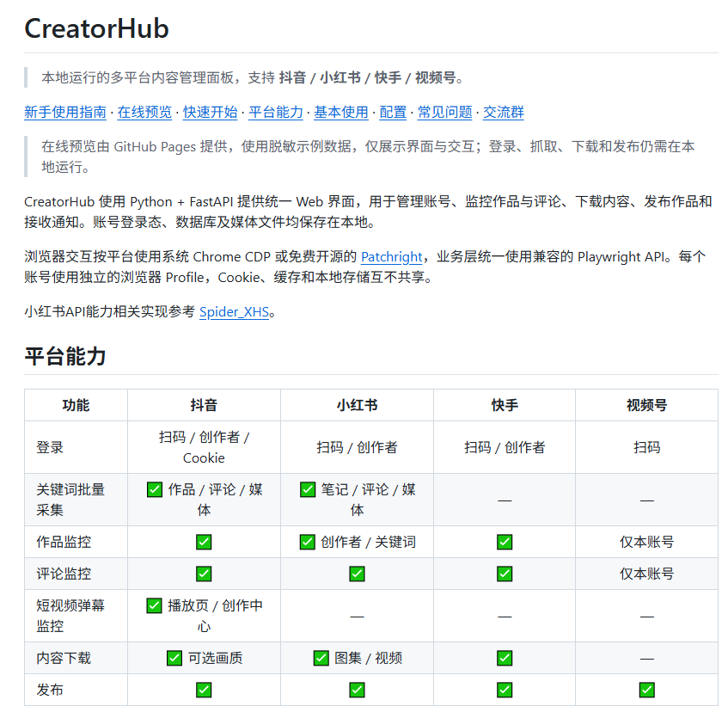Open the 平台能力 anchor link

tap(275, 112)
